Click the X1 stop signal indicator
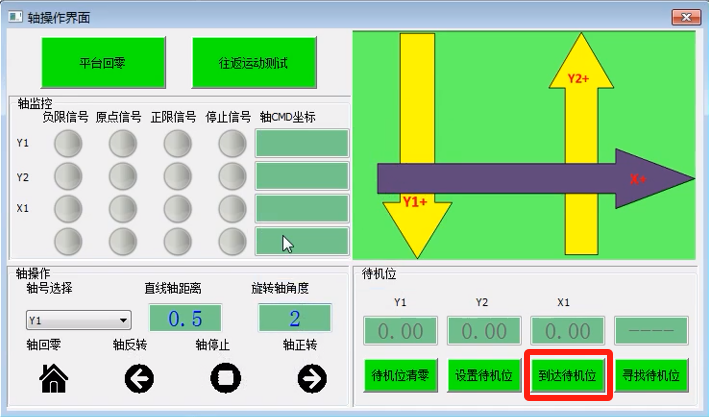The image size is (709, 417). [x=232, y=208]
